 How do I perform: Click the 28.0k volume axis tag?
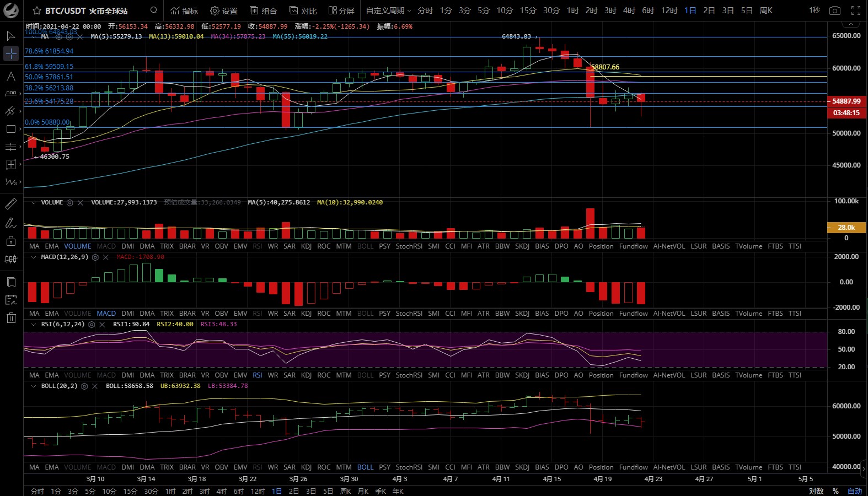846,227
